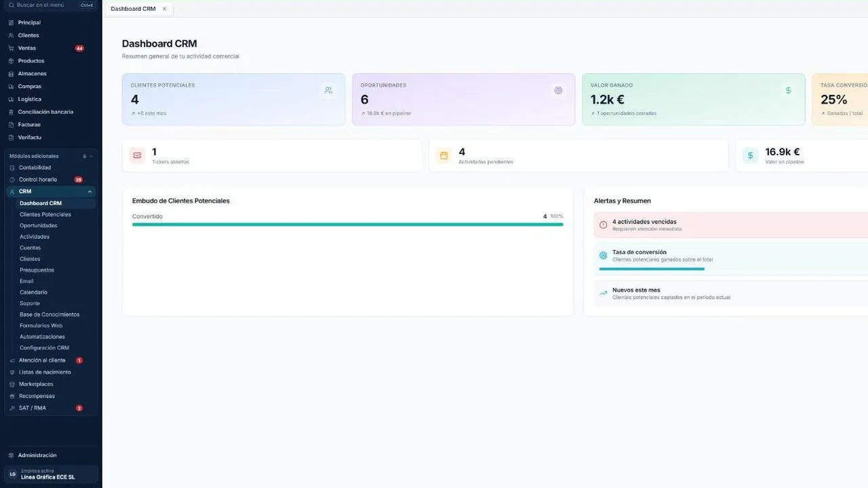Open Atención al cliente module

(x=42, y=361)
